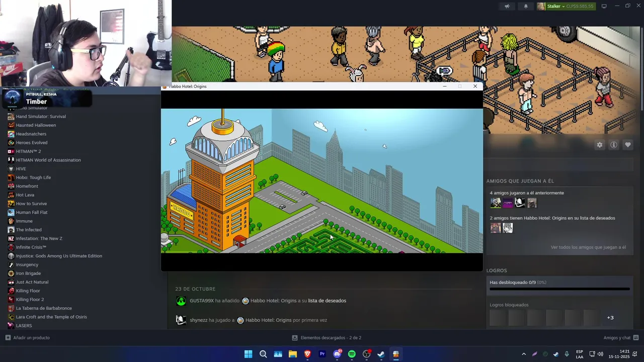Select Lara Croft and the Temple of Osiris

[x=51, y=317]
